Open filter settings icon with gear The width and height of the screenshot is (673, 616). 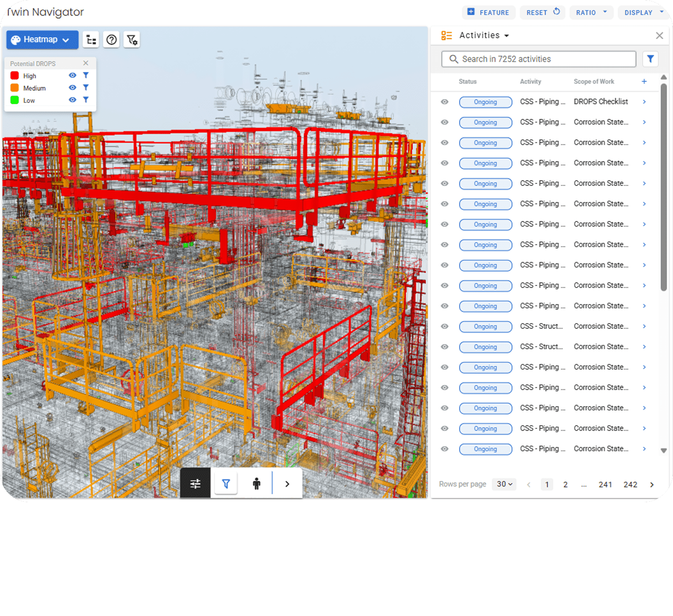tap(132, 40)
